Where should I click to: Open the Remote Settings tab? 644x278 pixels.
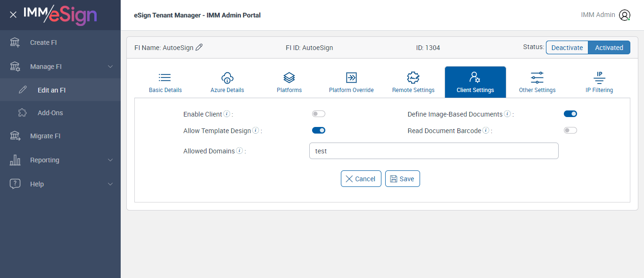413,82
